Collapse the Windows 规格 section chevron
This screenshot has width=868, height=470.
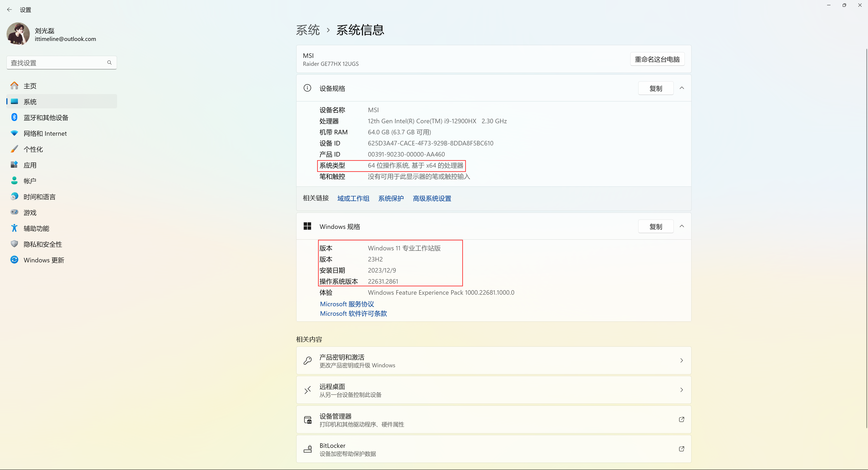click(x=682, y=226)
